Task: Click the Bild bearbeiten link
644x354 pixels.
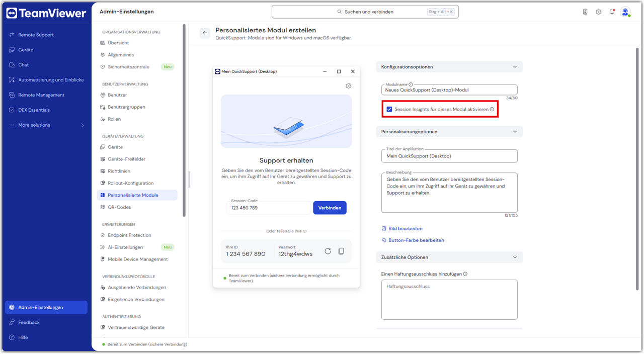Action: (402, 229)
